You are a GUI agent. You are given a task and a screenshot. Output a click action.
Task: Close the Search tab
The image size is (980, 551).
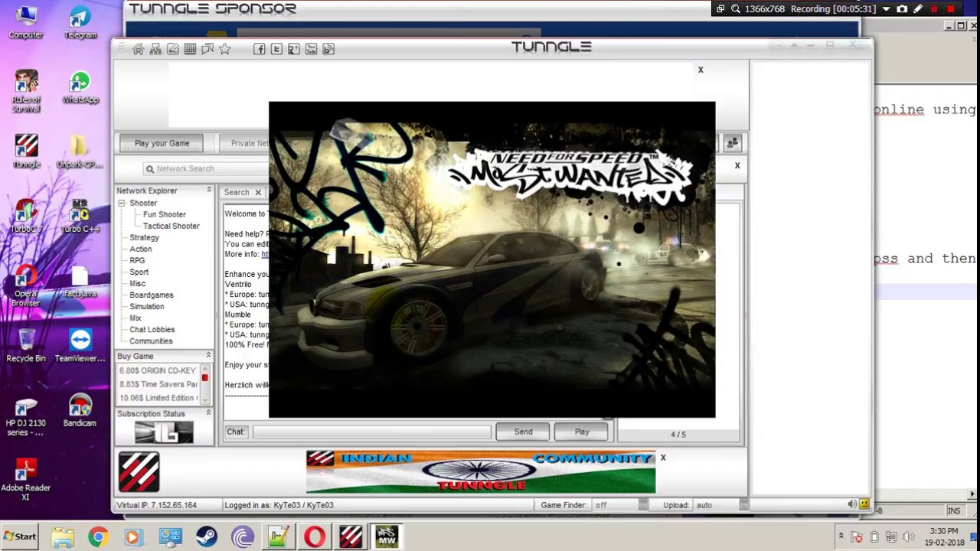tap(258, 192)
